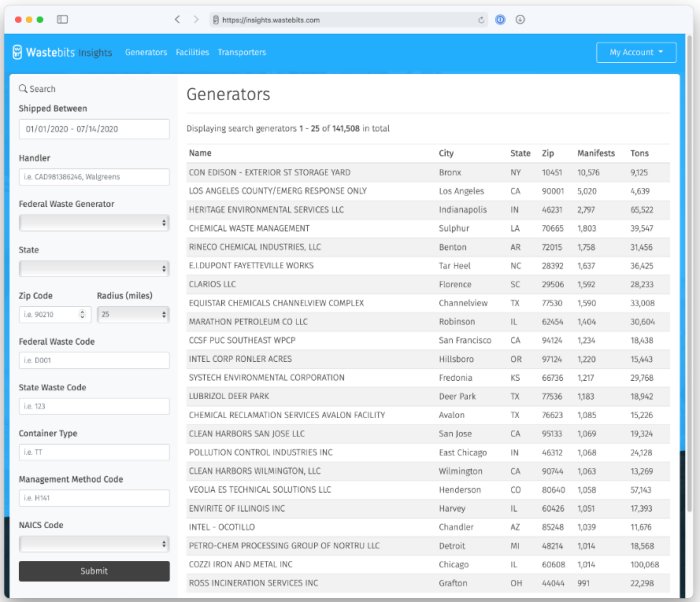Click the Zip Code stepper field
The height and width of the screenshot is (602, 700).
click(x=54, y=314)
